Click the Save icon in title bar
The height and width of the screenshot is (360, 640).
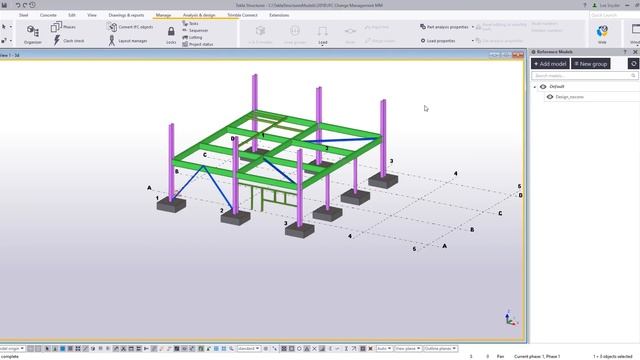click(x=4, y=5)
